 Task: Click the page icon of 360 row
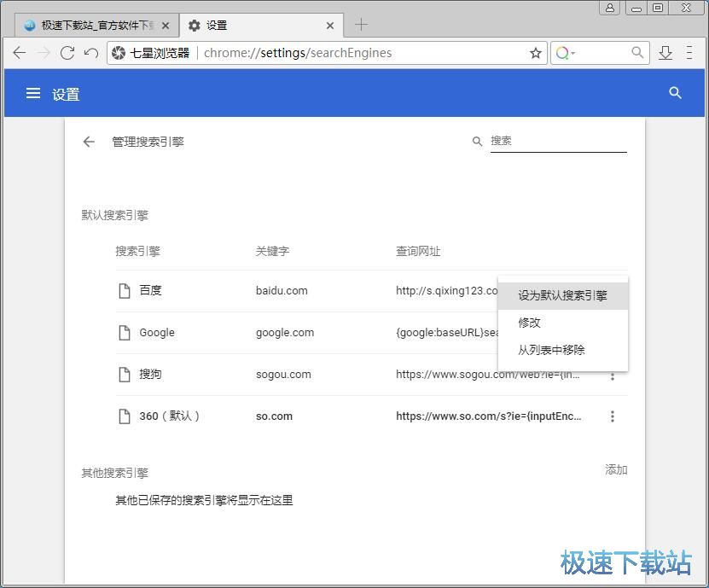(x=125, y=416)
